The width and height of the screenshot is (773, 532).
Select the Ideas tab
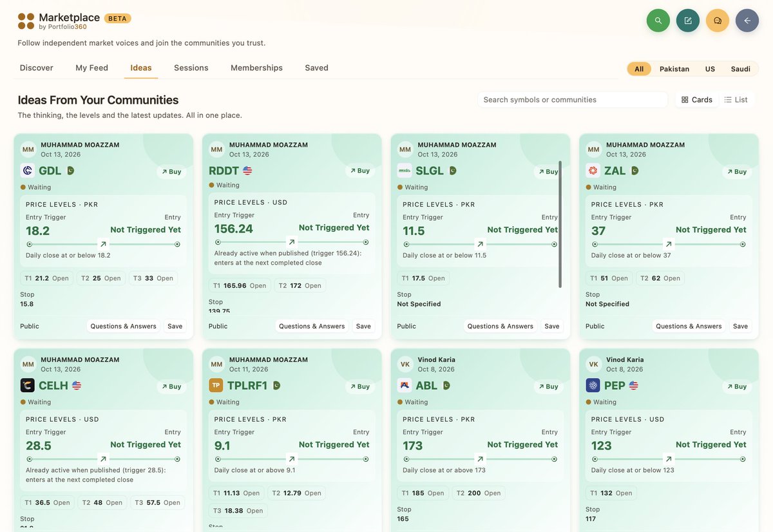[x=141, y=68]
